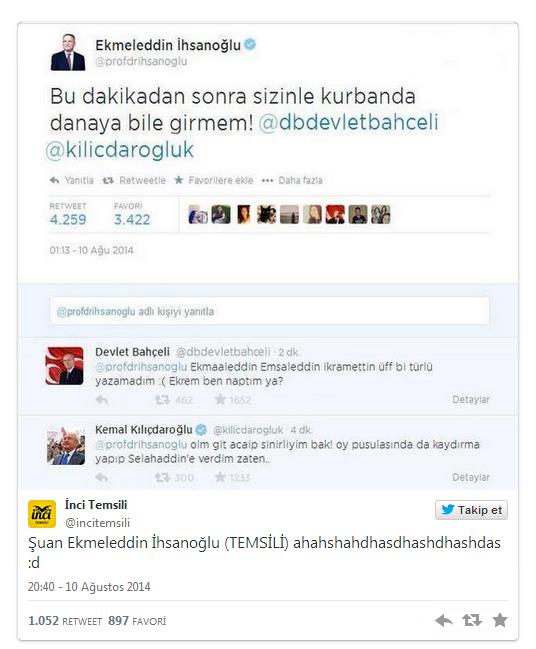Viewport: 536px width, 649px height.
Task: Retweet the İnci Temsili tweet with bottom icon
Action: 472,620
